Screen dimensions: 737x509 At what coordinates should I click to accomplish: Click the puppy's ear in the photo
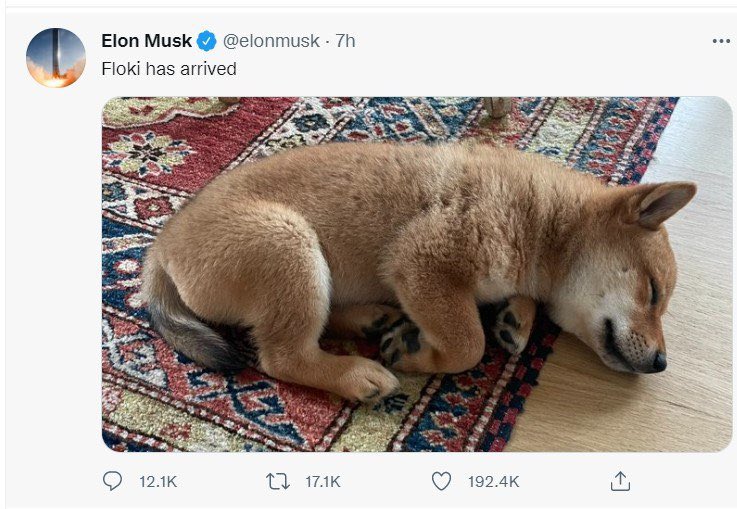pos(661,201)
